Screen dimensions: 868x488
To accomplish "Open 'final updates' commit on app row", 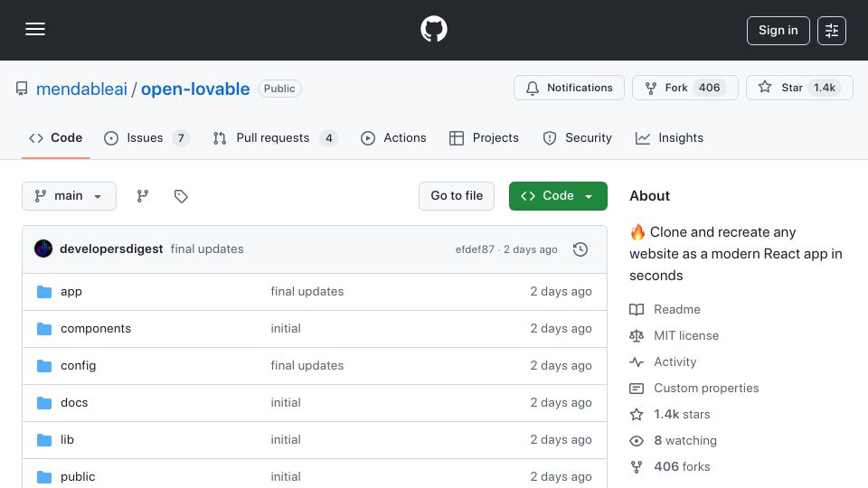I will pyautogui.click(x=307, y=292).
